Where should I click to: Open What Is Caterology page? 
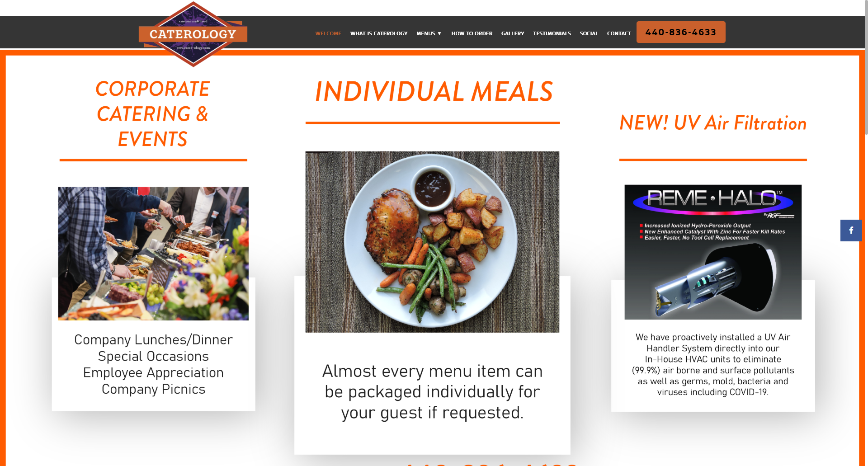pos(379,33)
